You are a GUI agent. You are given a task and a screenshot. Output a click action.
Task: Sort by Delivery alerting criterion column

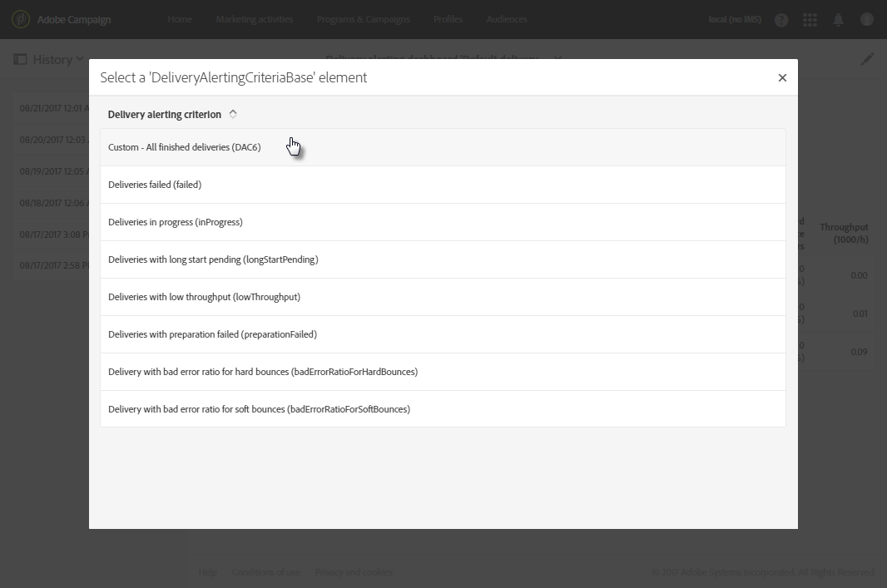click(x=165, y=115)
